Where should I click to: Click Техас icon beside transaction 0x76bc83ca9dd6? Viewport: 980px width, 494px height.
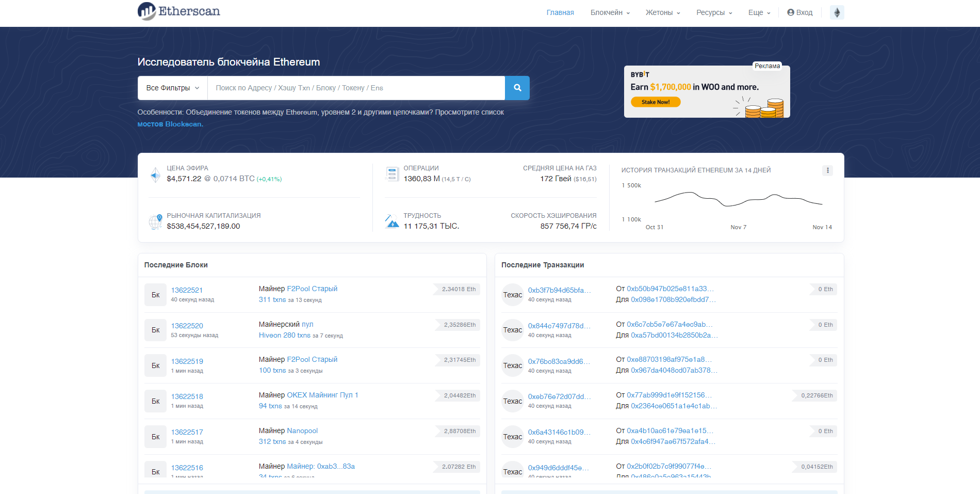tap(513, 365)
